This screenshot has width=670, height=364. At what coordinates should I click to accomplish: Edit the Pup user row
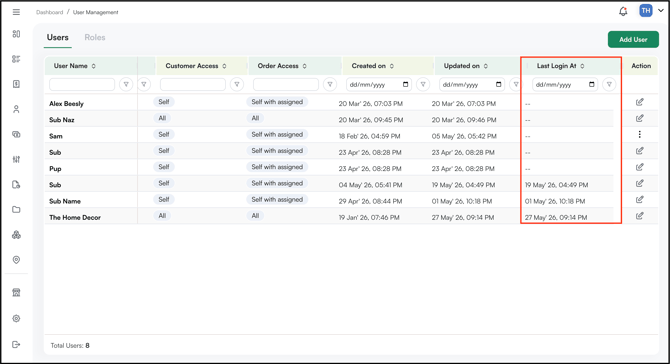pos(640,167)
